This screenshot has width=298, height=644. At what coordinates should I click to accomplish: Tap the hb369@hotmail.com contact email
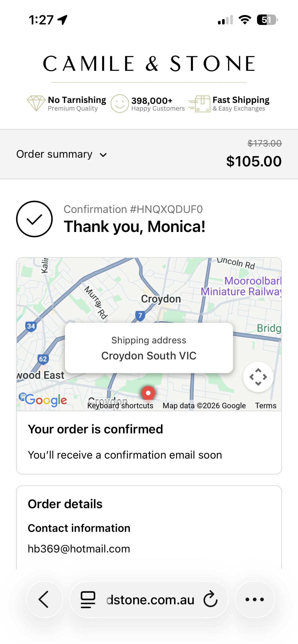(79, 549)
